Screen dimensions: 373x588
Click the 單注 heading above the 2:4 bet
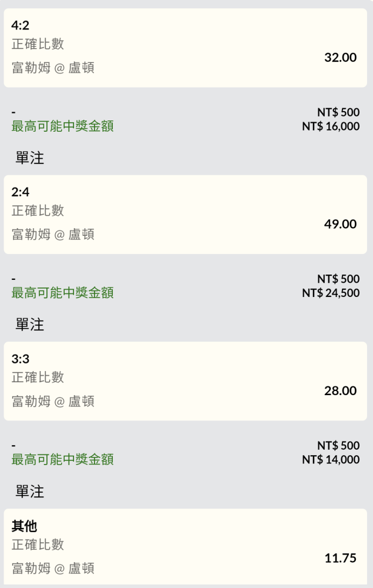click(x=29, y=158)
